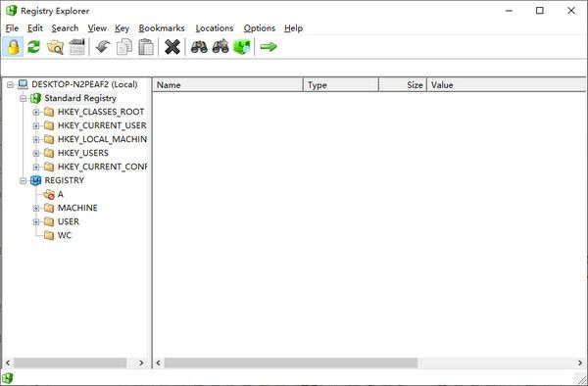Click the second binoculars find next icon
Image resolution: width=588 pixels, height=386 pixels.
220,47
